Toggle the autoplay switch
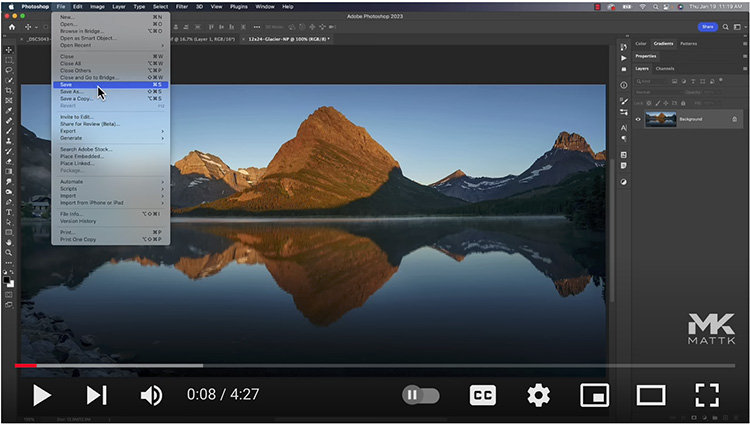The image size is (750, 426). click(420, 395)
